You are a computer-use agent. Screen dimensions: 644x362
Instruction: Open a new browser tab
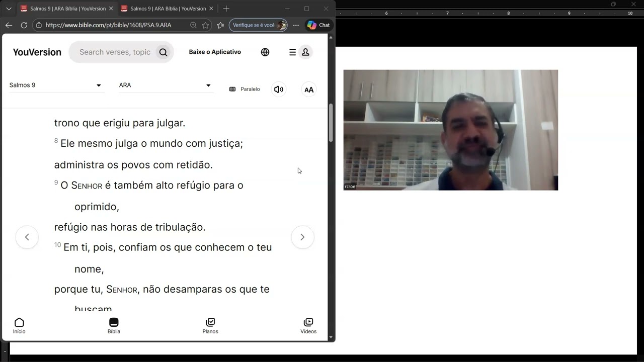pyautogui.click(x=226, y=9)
